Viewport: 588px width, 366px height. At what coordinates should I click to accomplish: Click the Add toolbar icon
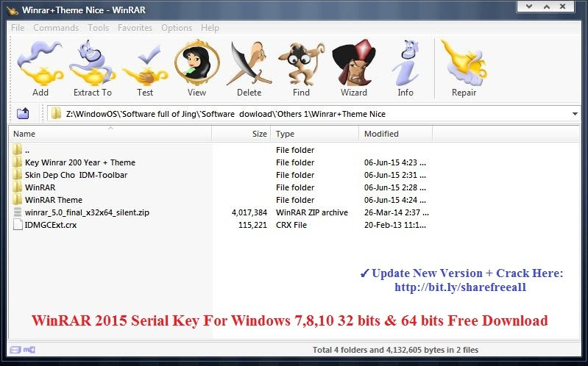[x=40, y=64]
